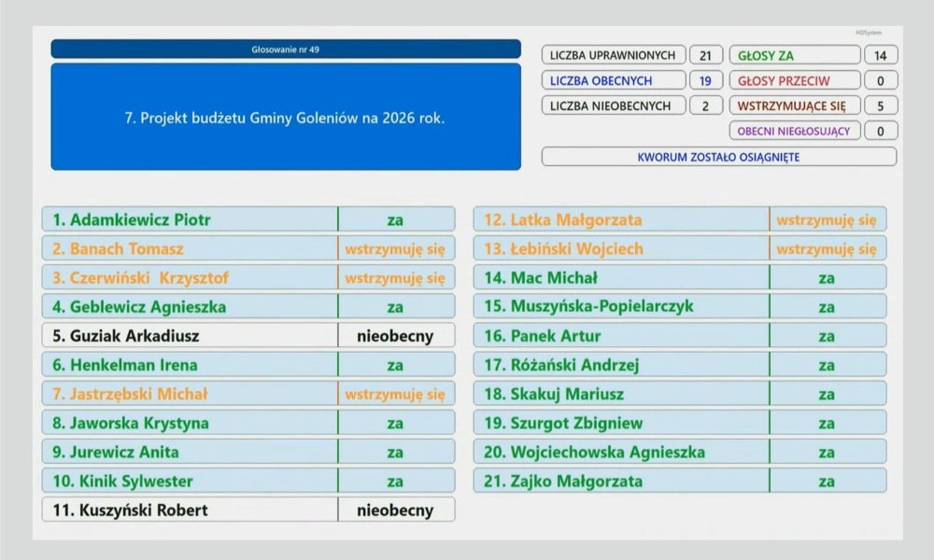Click the GŁOSY ZA label

[794, 56]
